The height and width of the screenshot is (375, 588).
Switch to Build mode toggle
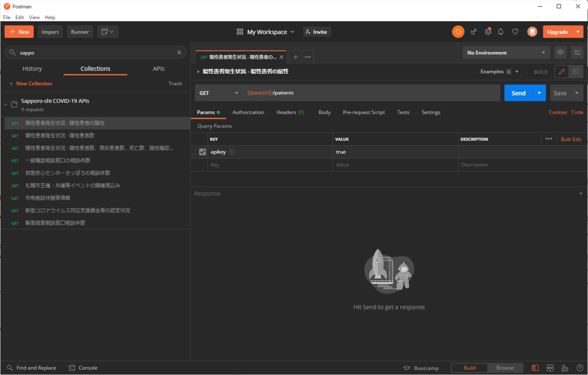pyautogui.click(x=469, y=368)
